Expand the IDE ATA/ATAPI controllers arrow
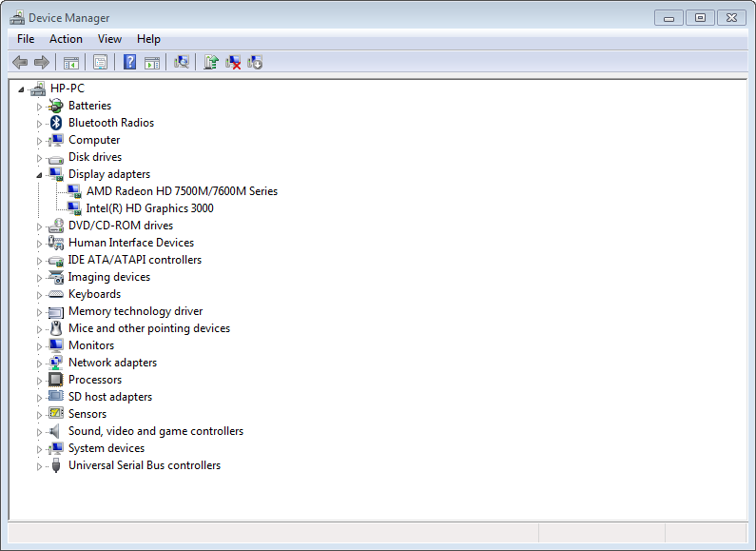Viewport: 756px width, 551px height. (x=39, y=261)
